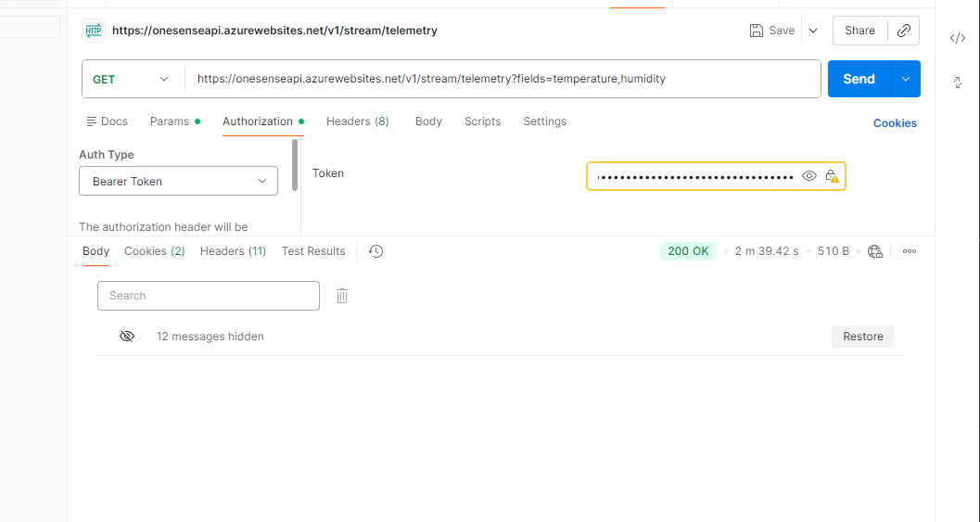Click the Restore hidden messages button

[862, 337]
